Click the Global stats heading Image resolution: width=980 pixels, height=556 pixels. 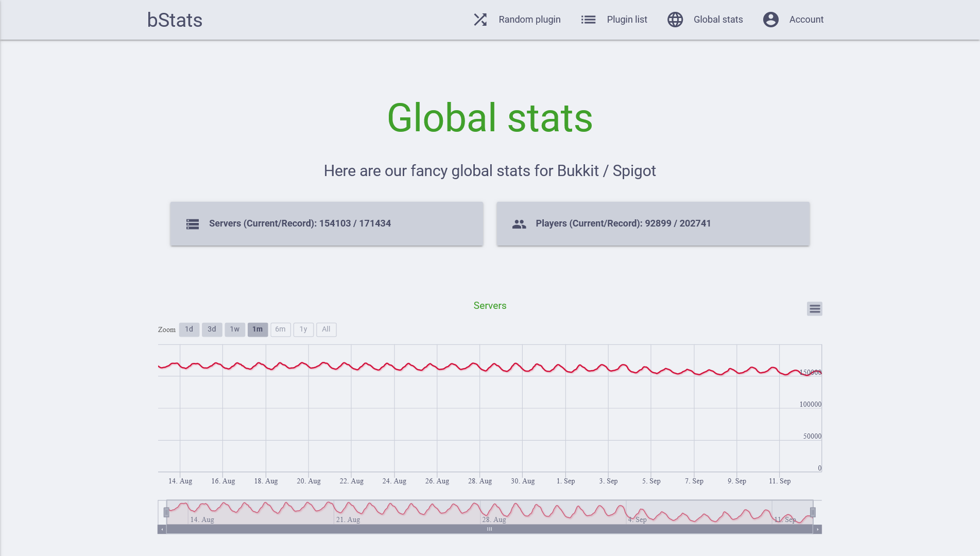[490, 118]
